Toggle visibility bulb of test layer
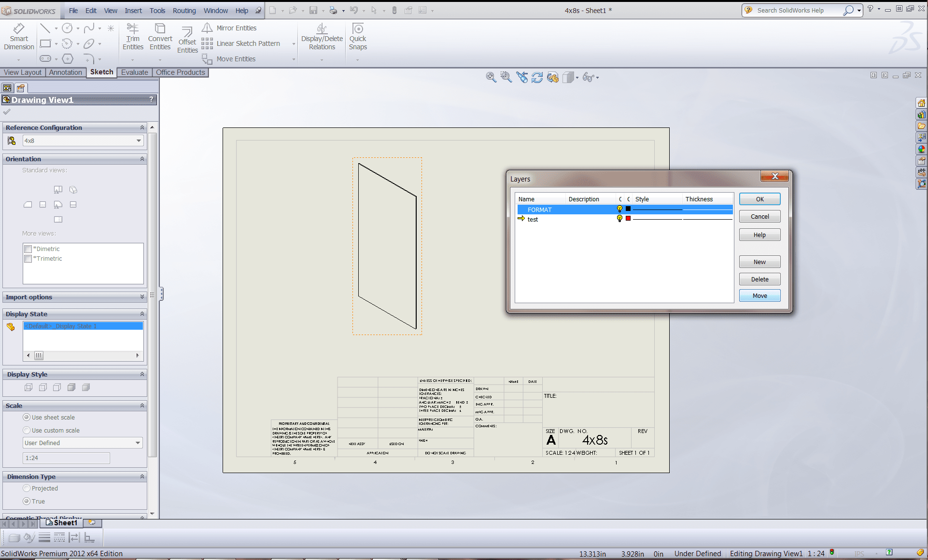The image size is (928, 560). coord(619,219)
